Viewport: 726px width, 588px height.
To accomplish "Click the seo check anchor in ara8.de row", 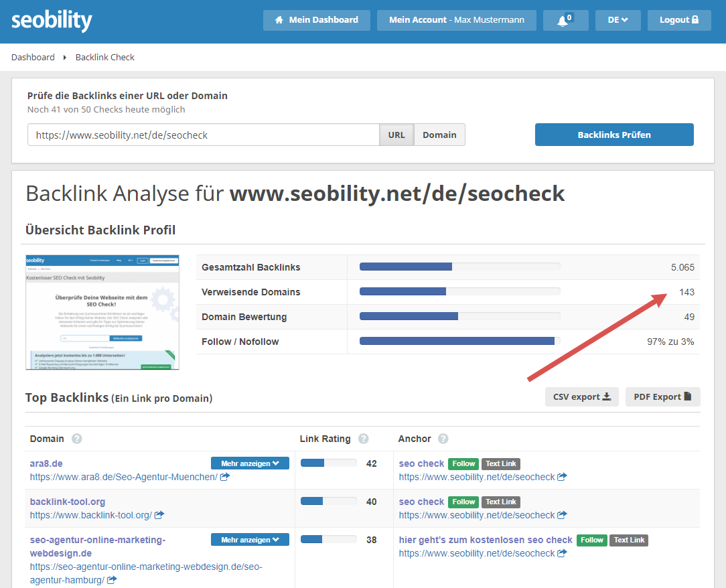I will pyautogui.click(x=421, y=463).
